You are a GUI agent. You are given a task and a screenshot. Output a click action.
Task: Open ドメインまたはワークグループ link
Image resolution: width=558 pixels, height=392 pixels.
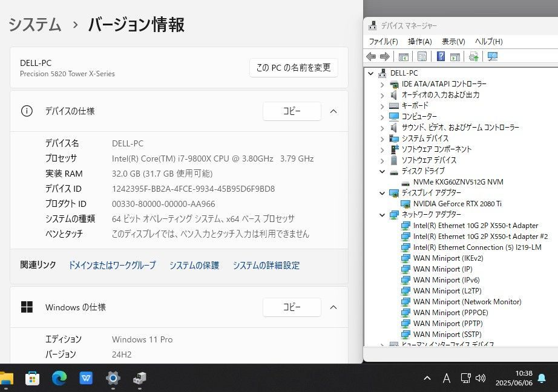pos(112,266)
